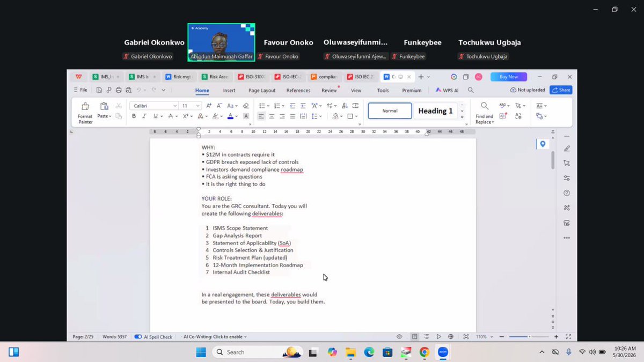Expand the Paste options arrow
Image resolution: width=644 pixels, height=362 pixels.
tap(110, 116)
